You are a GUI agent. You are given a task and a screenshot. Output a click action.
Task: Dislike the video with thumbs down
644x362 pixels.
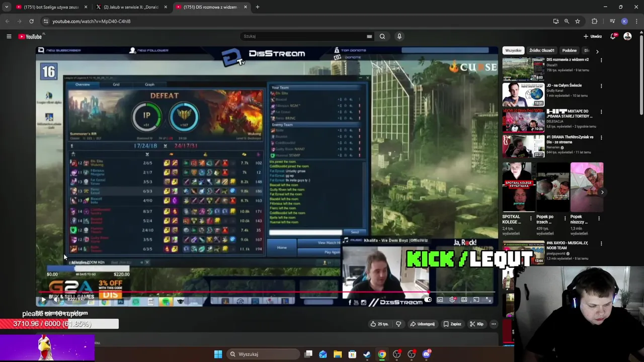[x=398, y=324]
